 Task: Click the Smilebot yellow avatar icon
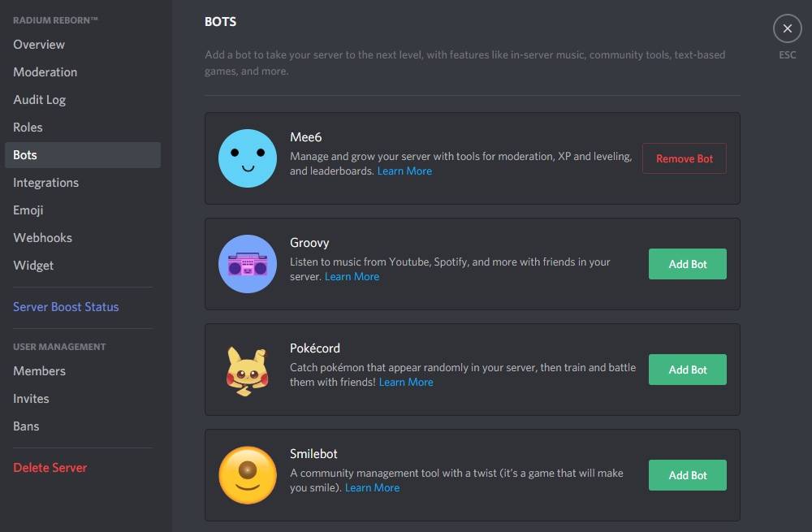tap(248, 475)
